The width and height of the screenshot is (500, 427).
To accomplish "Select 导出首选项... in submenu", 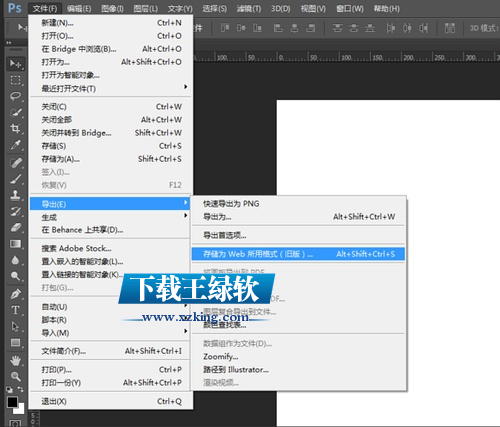I will click(298, 235).
